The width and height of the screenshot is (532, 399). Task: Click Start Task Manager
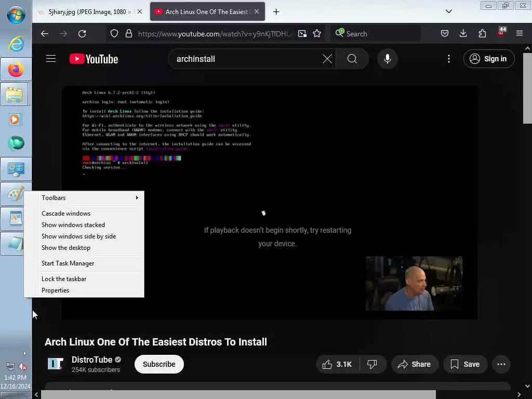84,263
